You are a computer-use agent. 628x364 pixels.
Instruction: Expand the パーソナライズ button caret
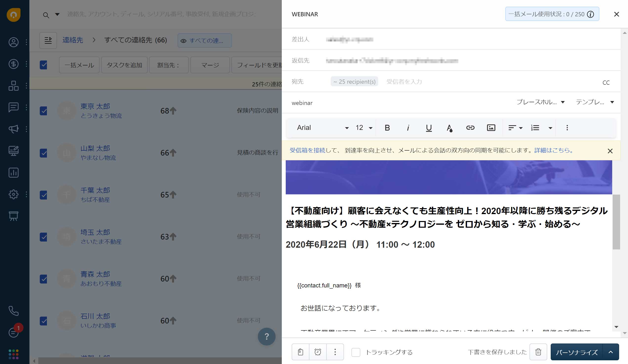pos(610,352)
